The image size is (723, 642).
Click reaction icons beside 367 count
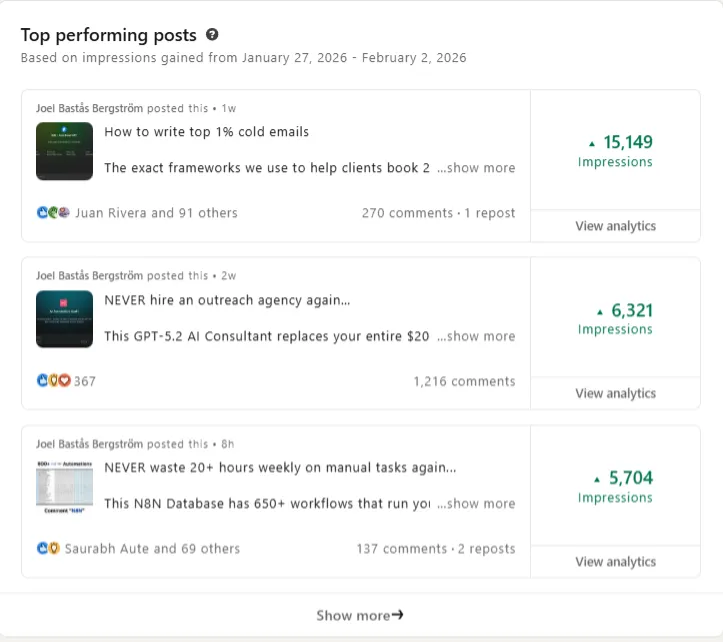[53, 381]
